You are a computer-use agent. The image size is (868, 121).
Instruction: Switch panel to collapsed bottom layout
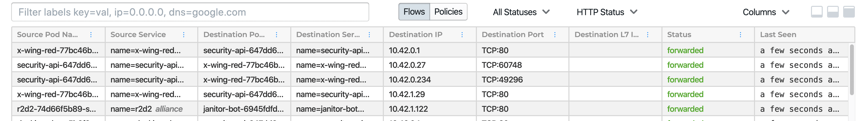click(x=817, y=12)
